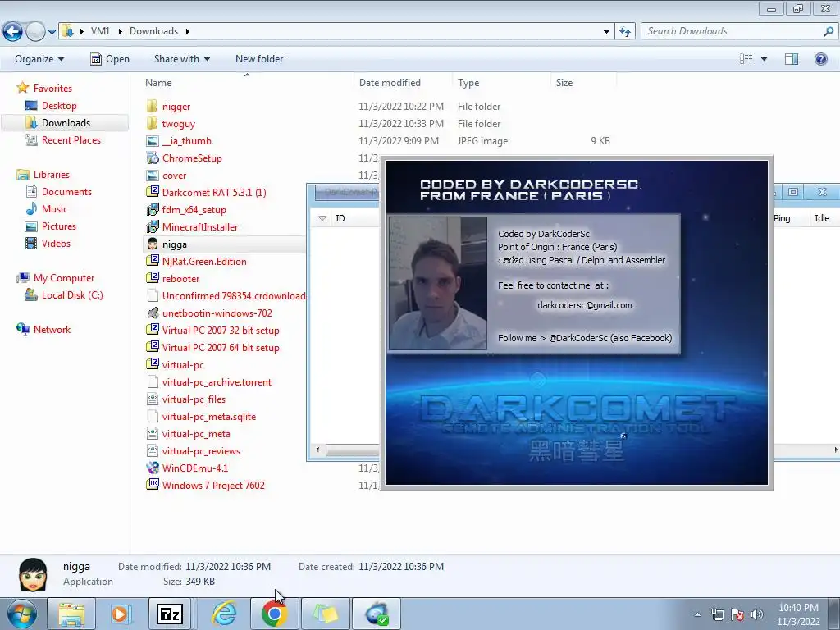840x630 pixels.
Task: Select the virtual-pc_archive.torrent file
Action: coord(217,382)
